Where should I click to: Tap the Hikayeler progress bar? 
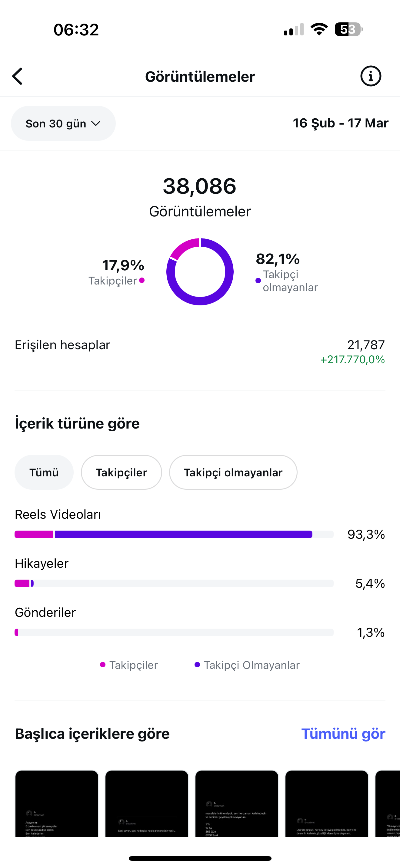(x=174, y=583)
